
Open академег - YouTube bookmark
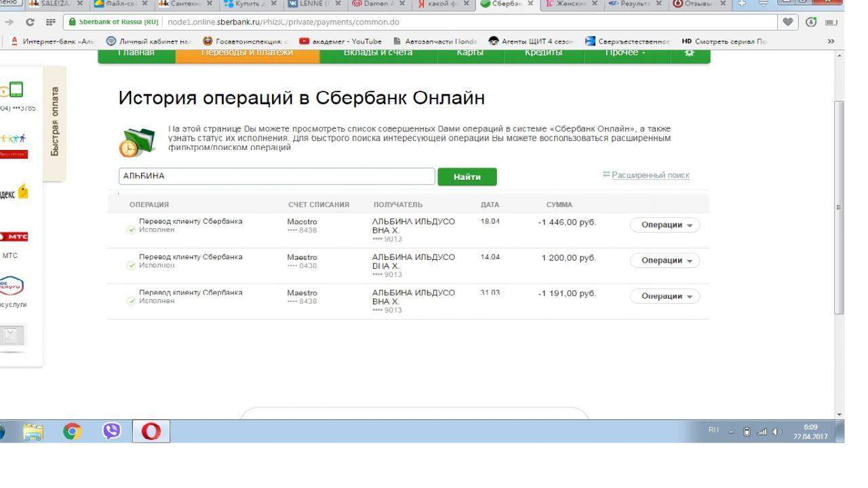click(x=340, y=41)
